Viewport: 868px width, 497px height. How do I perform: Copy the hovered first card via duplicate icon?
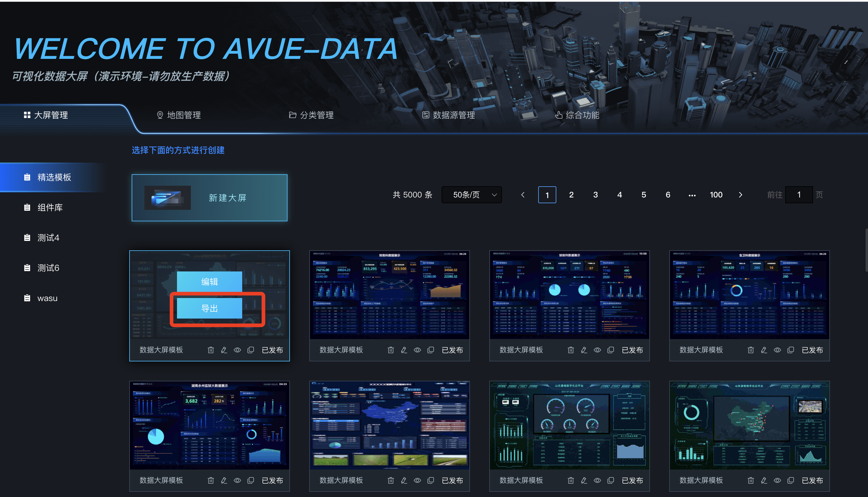tap(251, 350)
